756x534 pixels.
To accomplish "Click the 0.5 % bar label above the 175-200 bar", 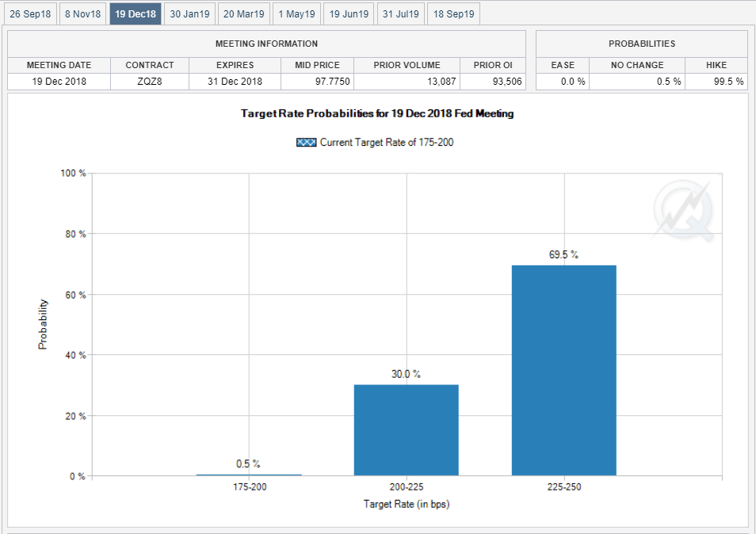I will coord(248,463).
